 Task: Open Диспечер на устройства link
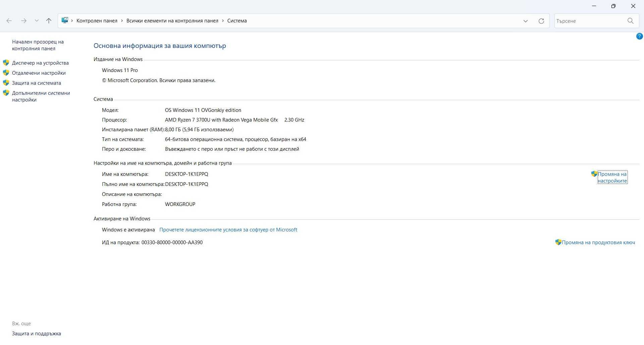tap(40, 63)
